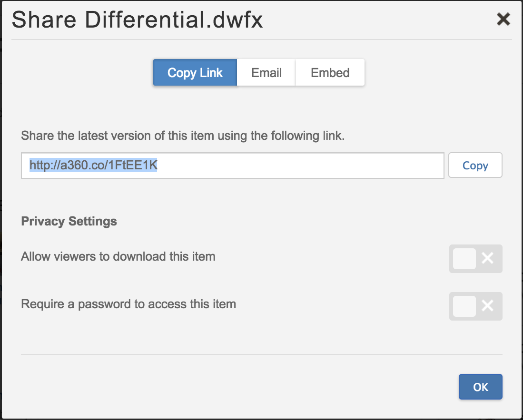Open the Embed tab
This screenshot has width=523, height=420.
tap(330, 73)
